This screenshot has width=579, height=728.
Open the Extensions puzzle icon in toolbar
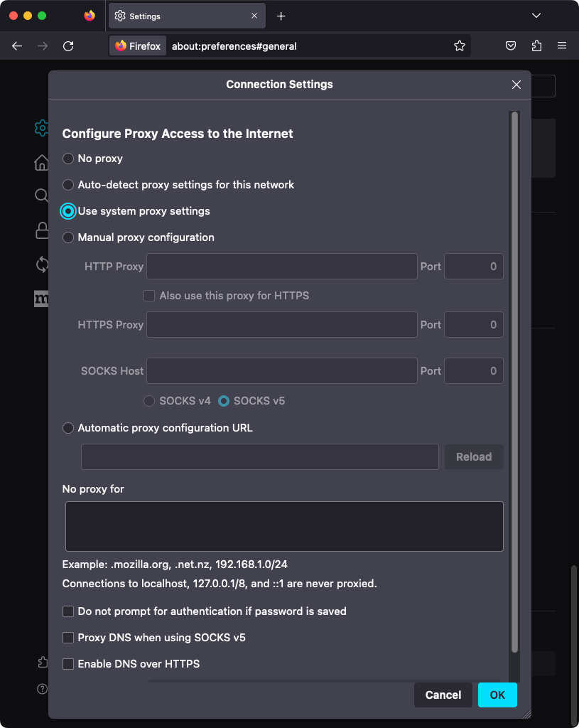[x=536, y=45]
